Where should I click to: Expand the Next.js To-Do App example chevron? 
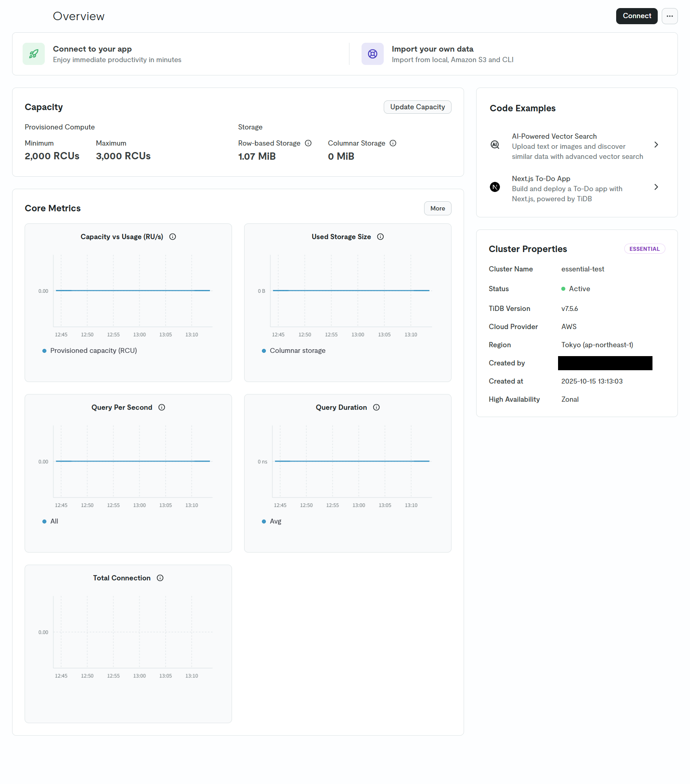click(x=656, y=187)
